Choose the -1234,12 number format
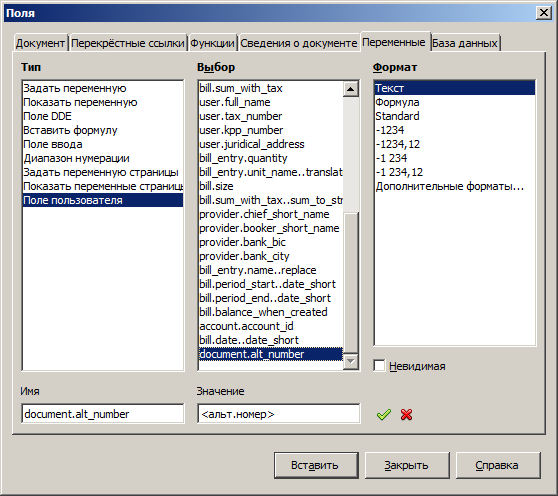 pyautogui.click(x=455, y=144)
